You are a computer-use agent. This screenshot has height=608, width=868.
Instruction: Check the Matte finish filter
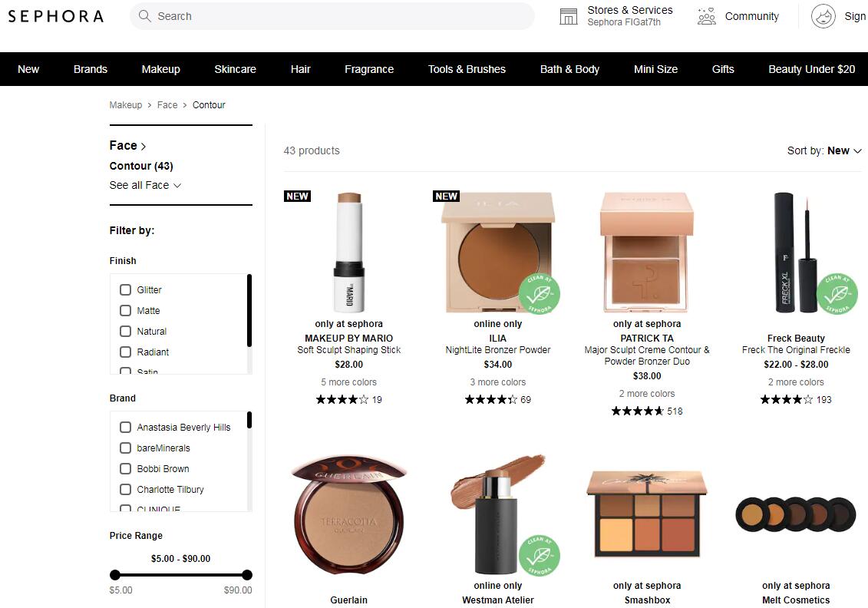pos(126,311)
